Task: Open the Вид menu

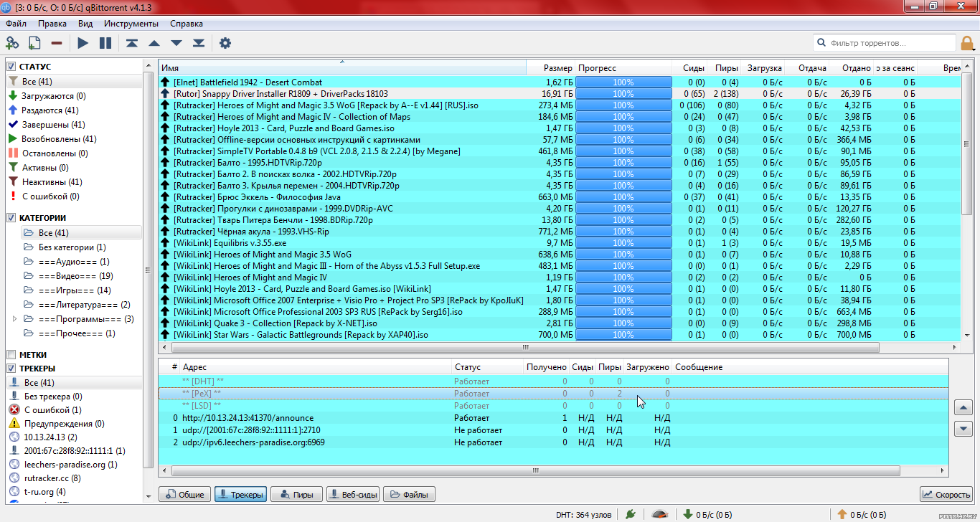Action: pyautogui.click(x=85, y=24)
